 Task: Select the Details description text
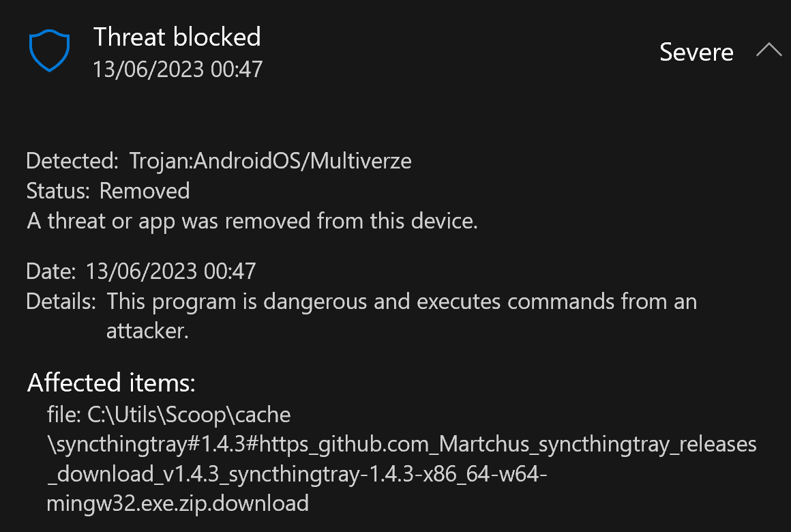(401, 301)
